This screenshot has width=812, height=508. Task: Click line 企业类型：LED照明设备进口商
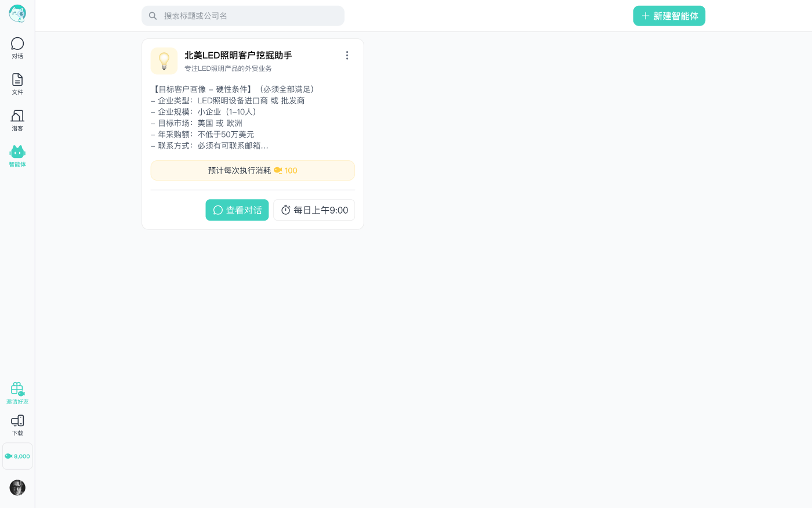click(x=228, y=100)
